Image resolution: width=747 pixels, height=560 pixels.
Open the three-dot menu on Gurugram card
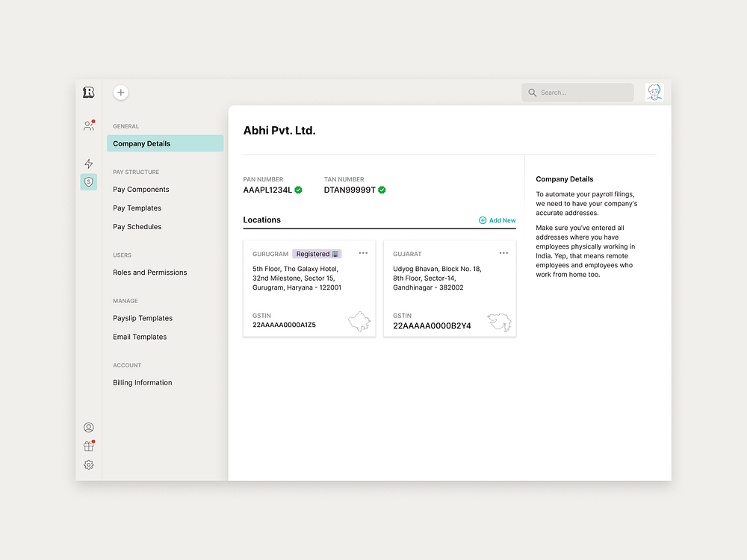(x=363, y=253)
